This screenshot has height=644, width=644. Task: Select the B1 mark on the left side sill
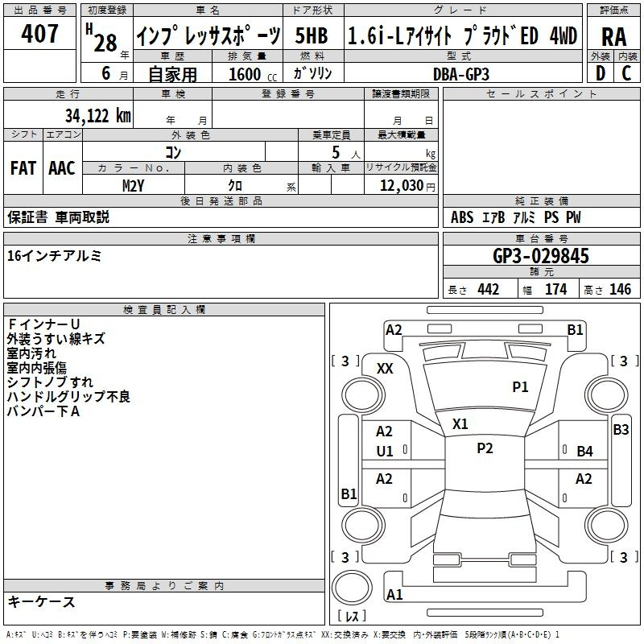point(349,493)
